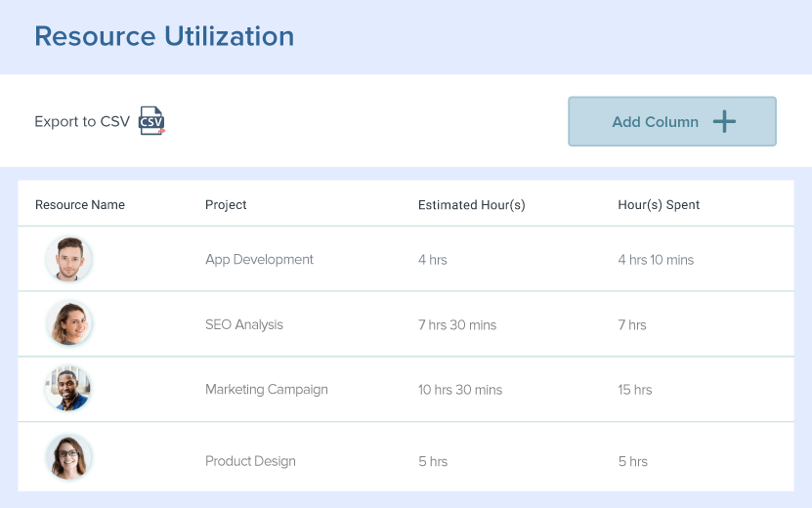This screenshot has height=508, width=812.
Task: Sort by Resource Name column header
Action: [80, 205]
